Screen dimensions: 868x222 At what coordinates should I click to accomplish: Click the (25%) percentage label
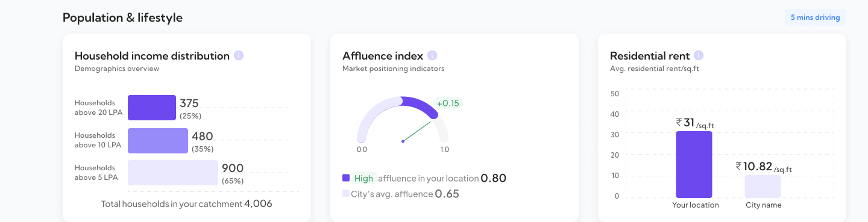coord(190,116)
